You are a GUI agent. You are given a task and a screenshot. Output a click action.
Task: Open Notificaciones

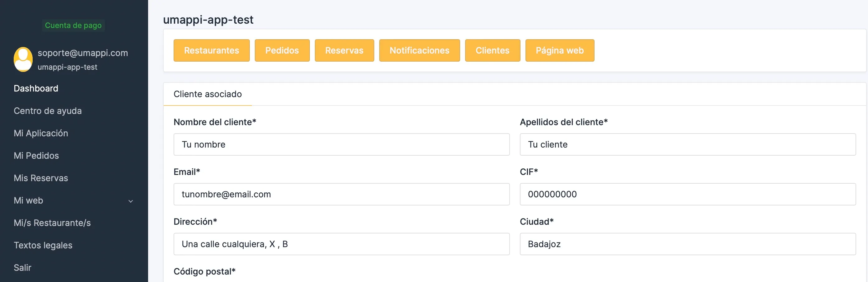419,50
